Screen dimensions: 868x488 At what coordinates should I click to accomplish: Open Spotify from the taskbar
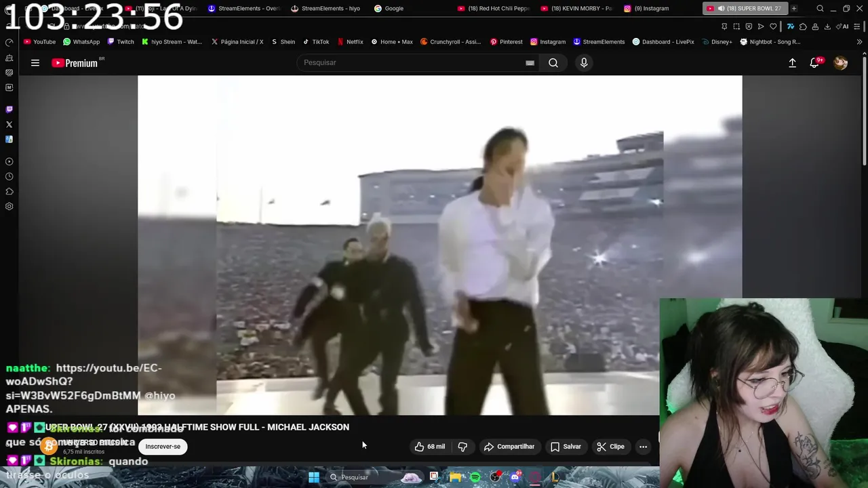point(475,477)
